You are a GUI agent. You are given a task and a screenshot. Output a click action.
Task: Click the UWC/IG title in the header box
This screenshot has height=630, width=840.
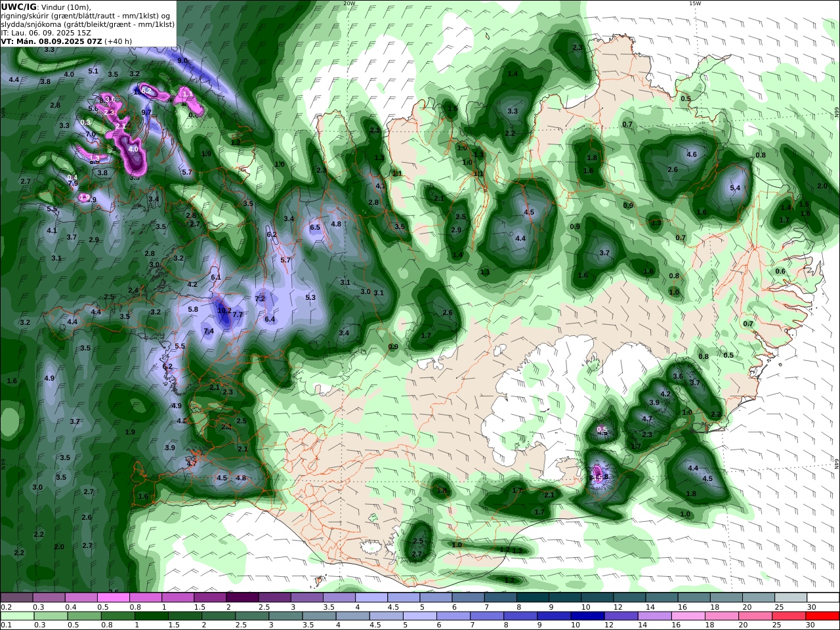click(x=19, y=7)
